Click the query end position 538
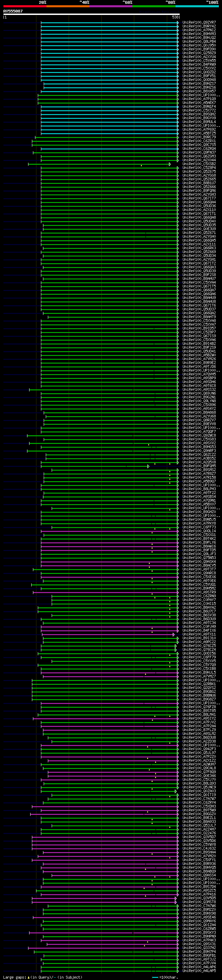 (x=175, y=17)
